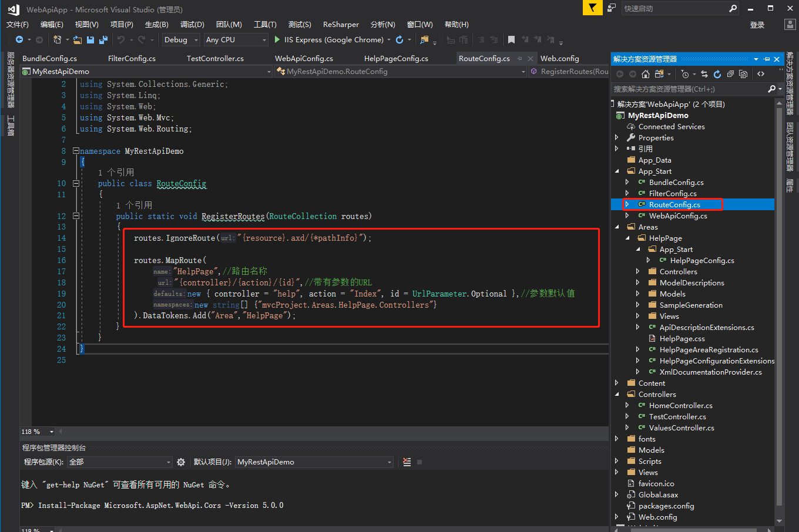Image resolution: width=799 pixels, height=532 pixels.
Task: Click the browser refresh toolbar icon
Action: click(399, 40)
